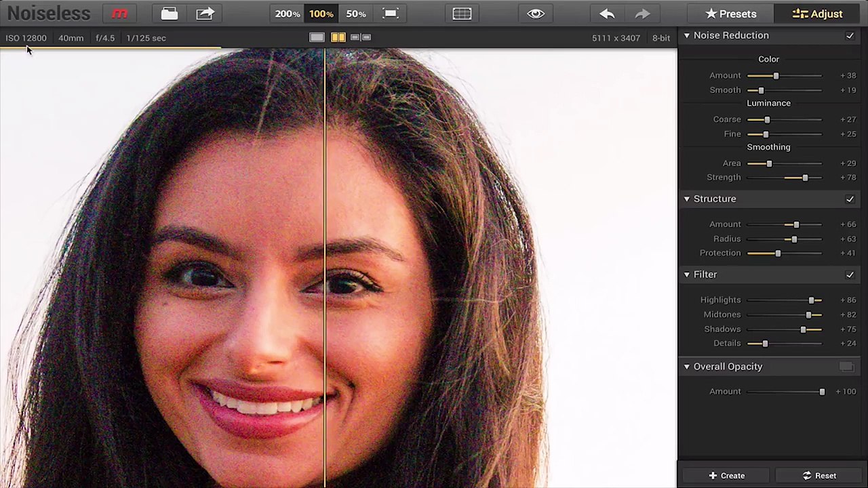Click the 8-bit depth text
Screen dimensions: 868x488
pyautogui.click(x=661, y=38)
